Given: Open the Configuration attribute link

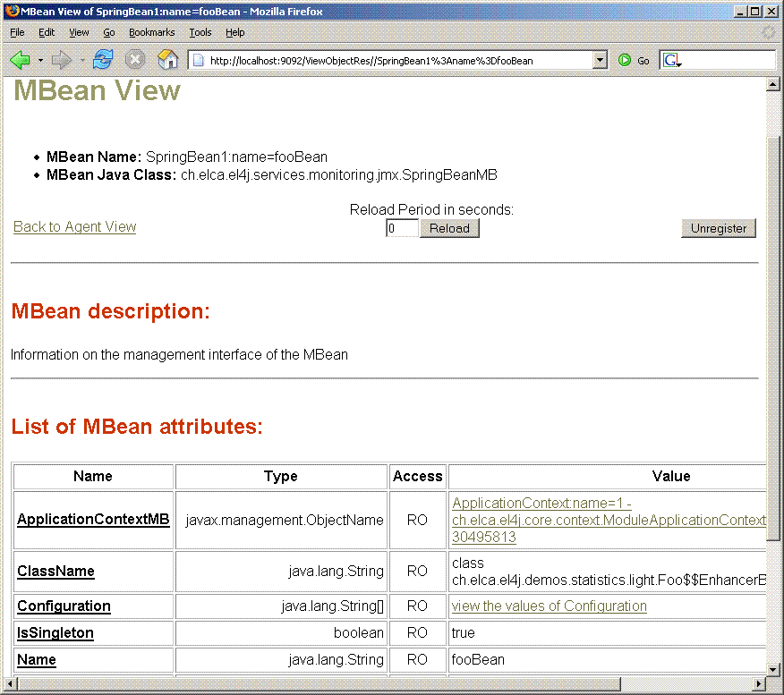Looking at the screenshot, I should pos(64,606).
